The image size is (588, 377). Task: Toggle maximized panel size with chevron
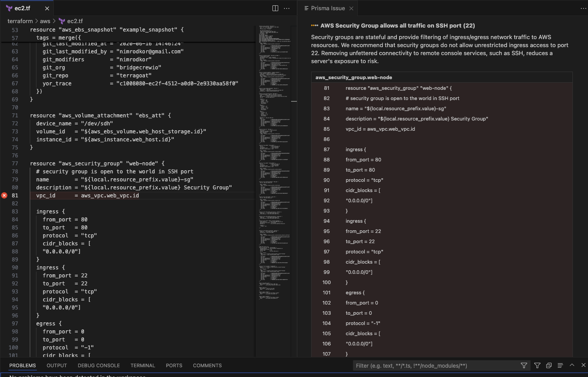pyautogui.click(x=572, y=365)
